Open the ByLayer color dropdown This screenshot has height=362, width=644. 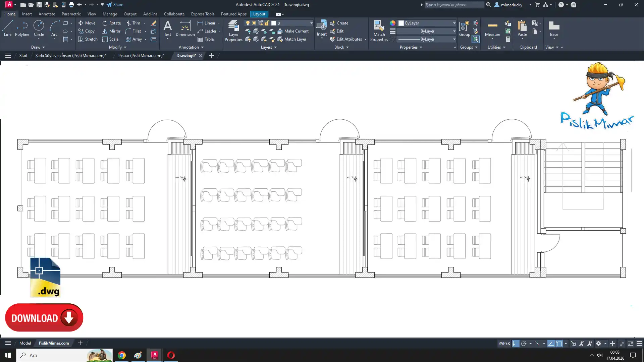(x=454, y=23)
